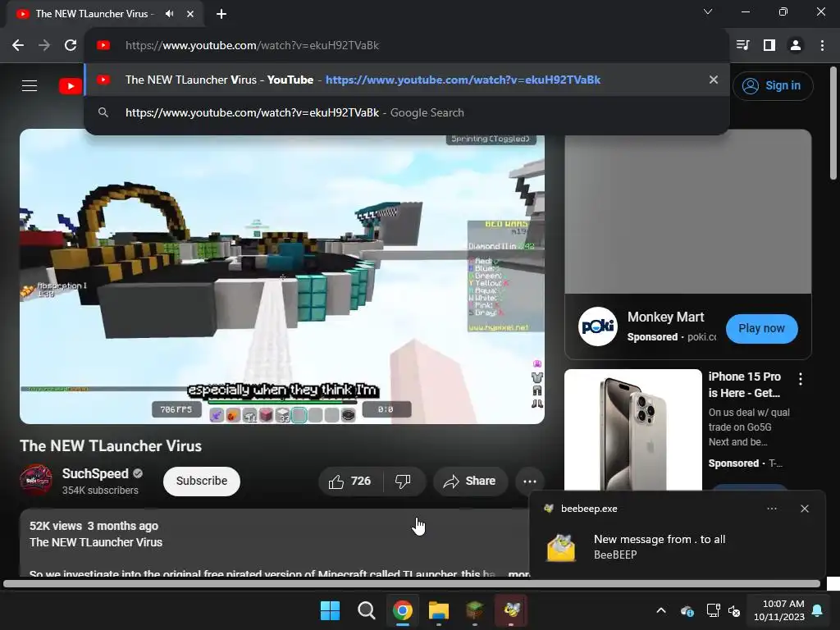Open the network tray icon
Screen dimensions: 840x630
pos(713,610)
